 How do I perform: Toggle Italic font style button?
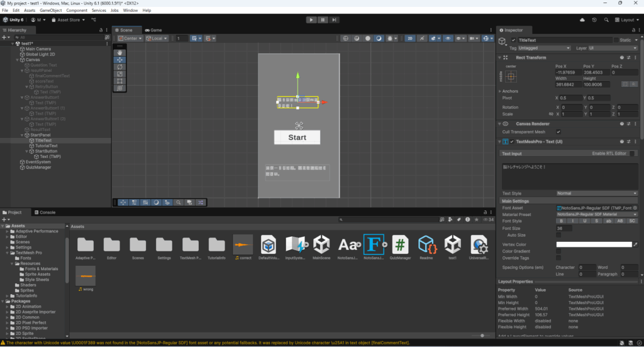[573, 221]
